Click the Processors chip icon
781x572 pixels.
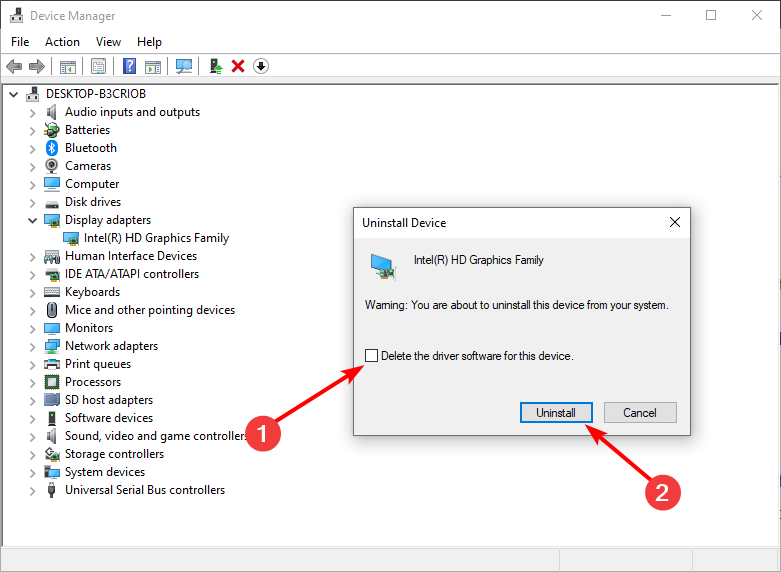[x=52, y=382]
